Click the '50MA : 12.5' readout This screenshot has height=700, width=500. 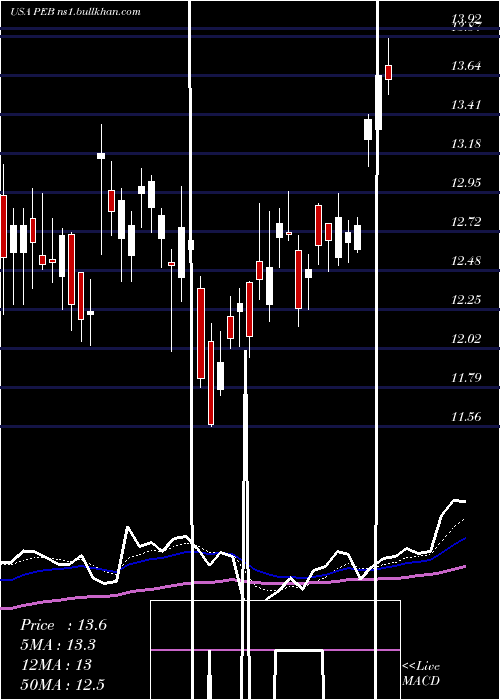point(62,684)
